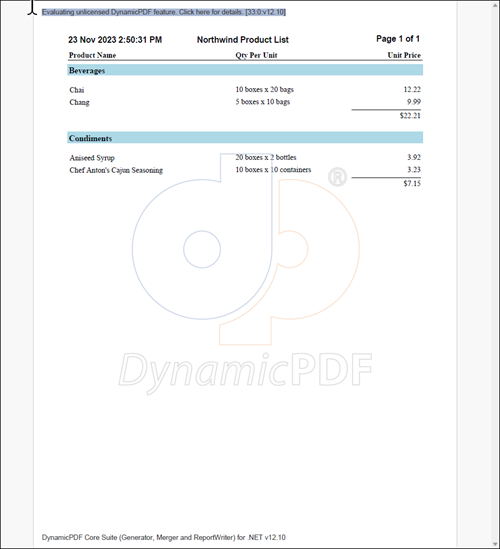This screenshot has height=549, width=500.
Task: Click the Condiments subtotal $7.15
Action: pos(412,183)
